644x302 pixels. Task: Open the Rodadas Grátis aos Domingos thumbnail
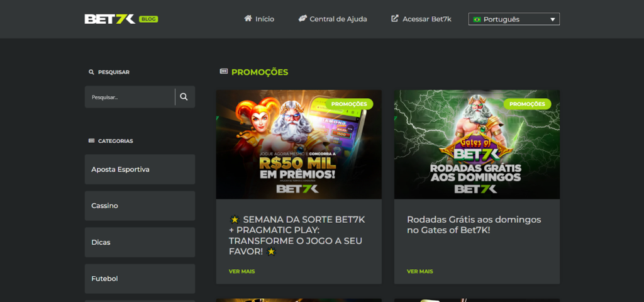point(477,145)
